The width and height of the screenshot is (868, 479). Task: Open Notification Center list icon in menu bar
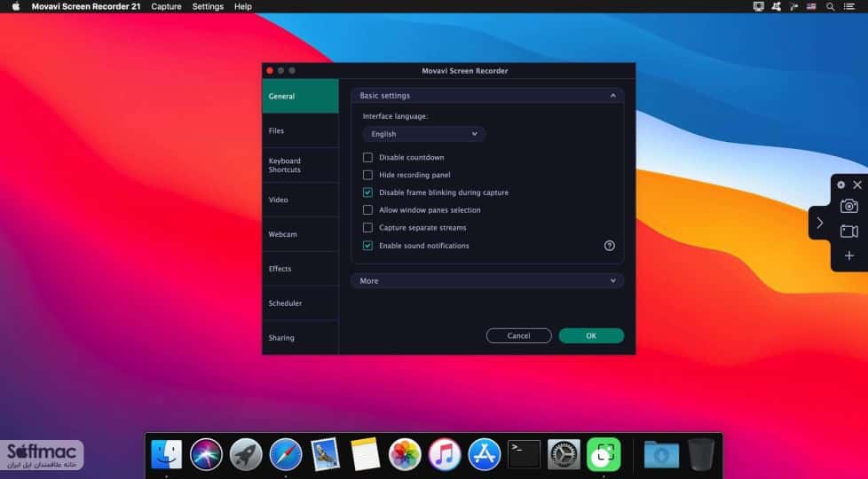(848, 6)
